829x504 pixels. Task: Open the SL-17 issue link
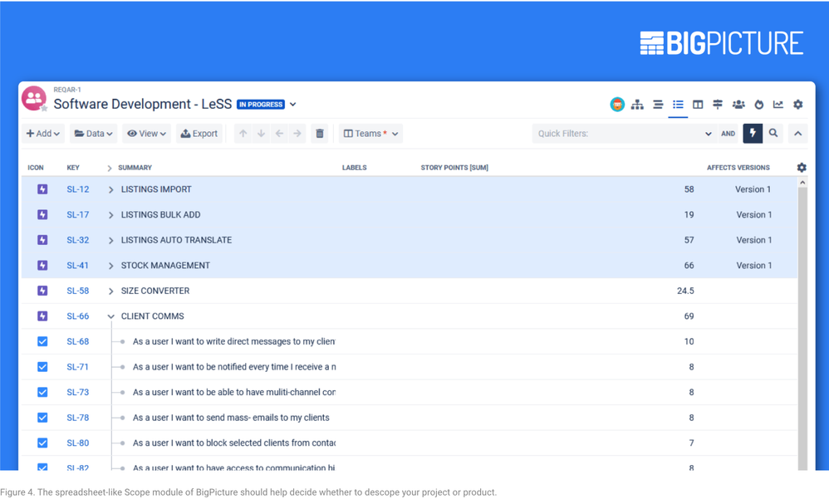(78, 214)
